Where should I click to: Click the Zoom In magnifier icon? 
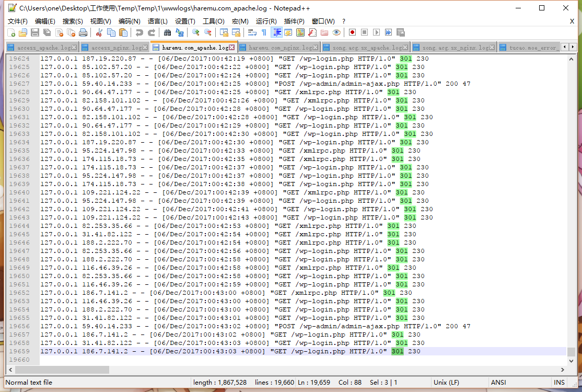tap(196, 32)
